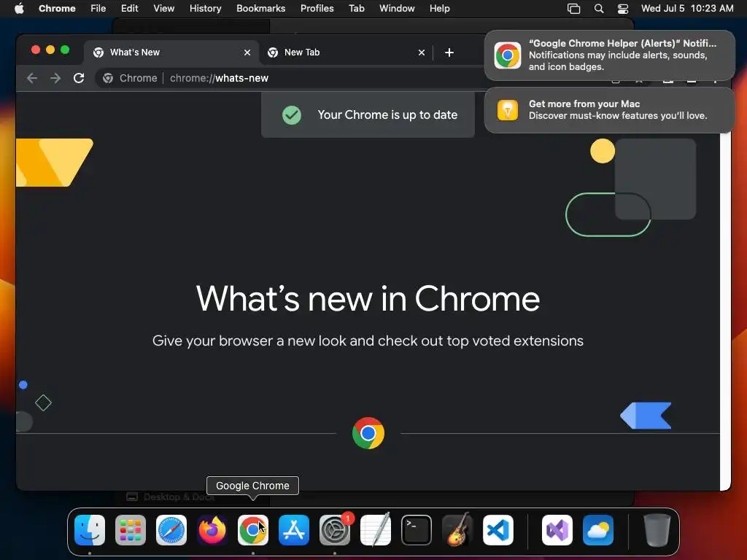Screen dimensions: 747x560
Task: Close the What's New tab
Action: tap(247, 52)
